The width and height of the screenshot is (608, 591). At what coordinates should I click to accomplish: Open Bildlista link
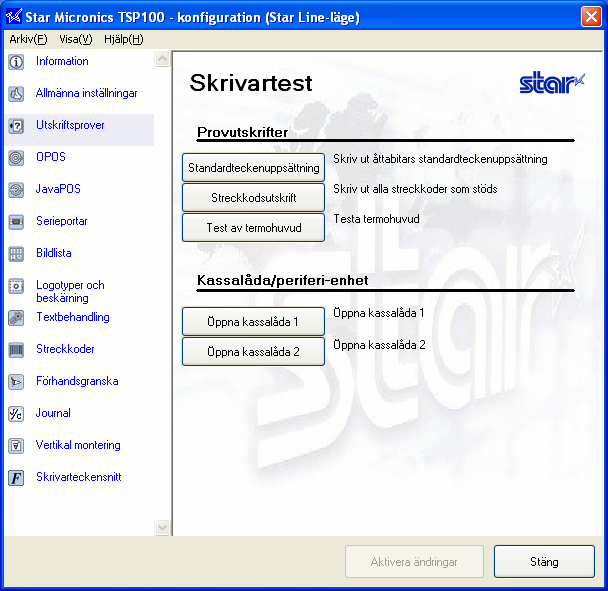click(54, 253)
